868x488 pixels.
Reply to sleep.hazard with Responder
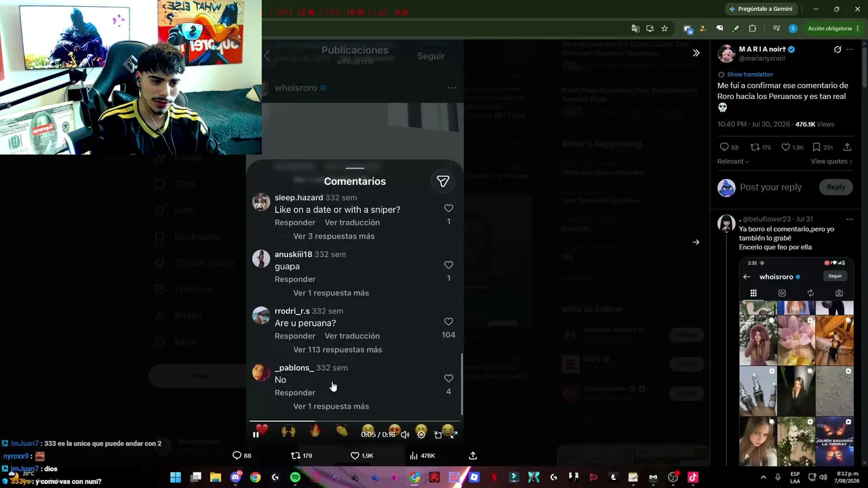295,223
